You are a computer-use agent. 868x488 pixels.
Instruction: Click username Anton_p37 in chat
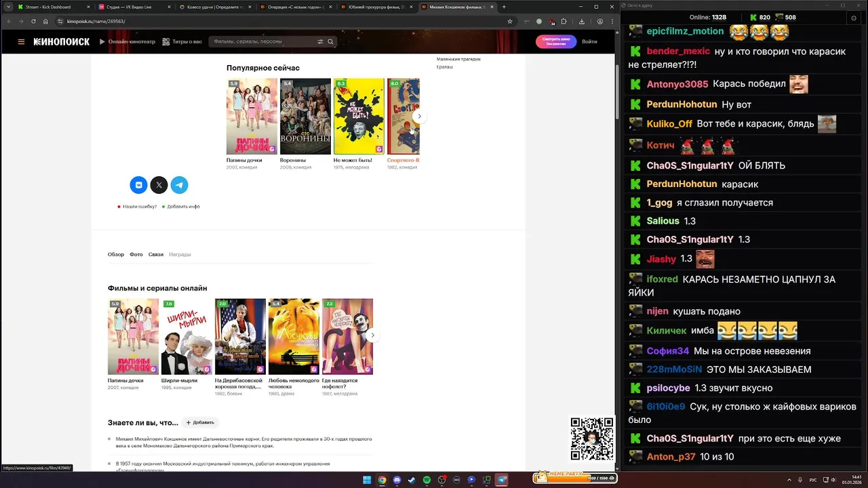671,457
